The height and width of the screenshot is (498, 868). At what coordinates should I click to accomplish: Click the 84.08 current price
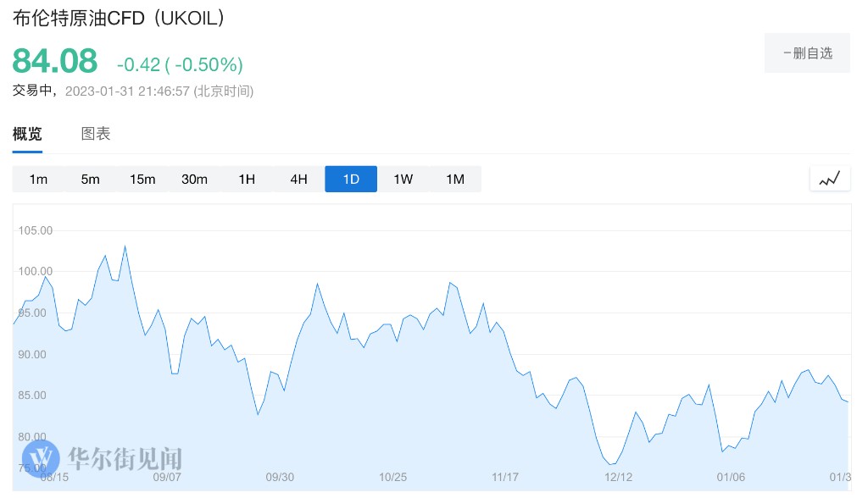coord(55,62)
